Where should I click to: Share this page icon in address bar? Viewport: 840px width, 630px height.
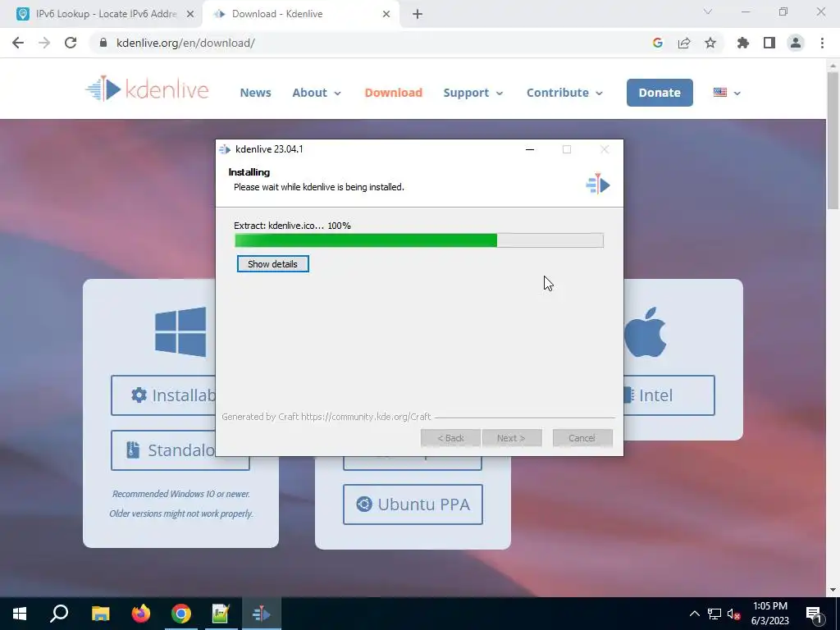(684, 43)
